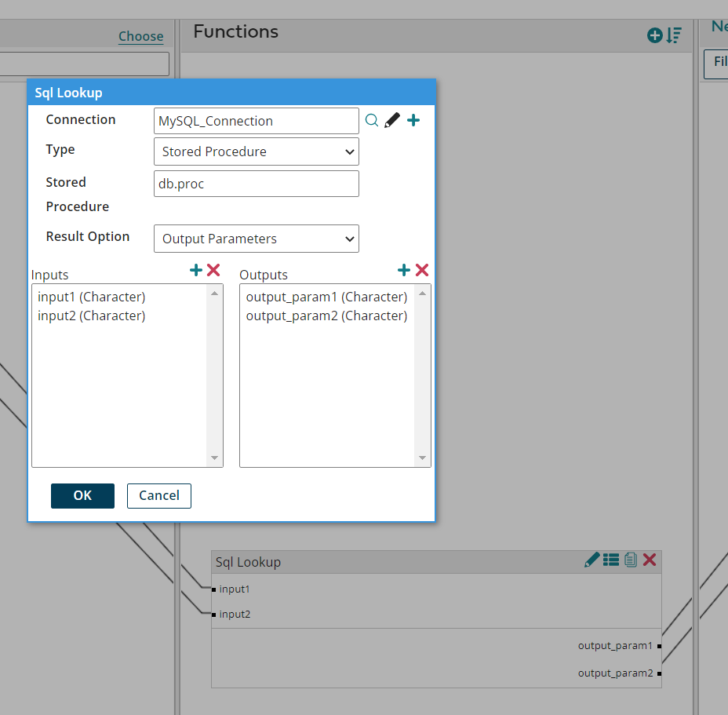Add a new function using circled plus
The image size is (728, 715).
[x=653, y=35]
